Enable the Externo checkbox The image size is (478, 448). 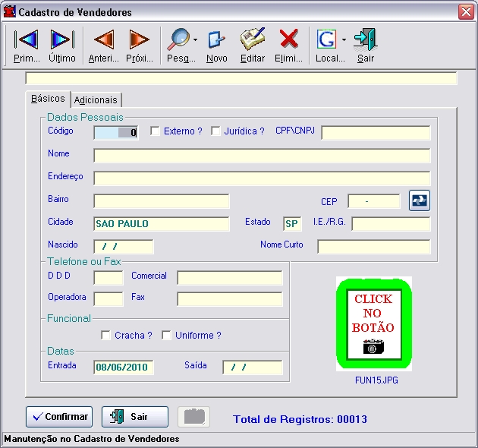tap(156, 131)
